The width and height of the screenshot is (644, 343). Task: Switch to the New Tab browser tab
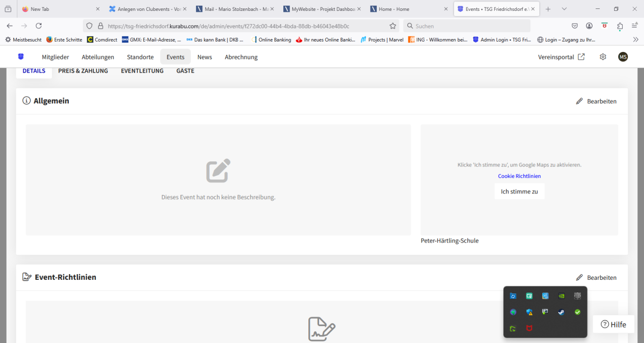point(61,9)
